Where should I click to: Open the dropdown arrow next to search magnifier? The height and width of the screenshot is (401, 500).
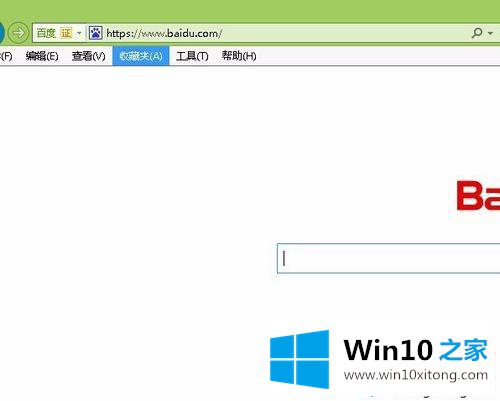[x=490, y=33]
